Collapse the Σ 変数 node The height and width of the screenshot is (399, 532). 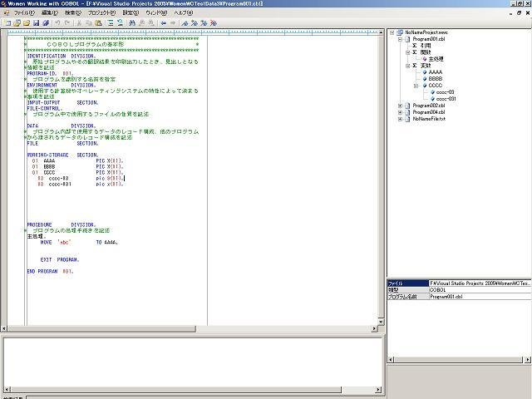coord(408,66)
